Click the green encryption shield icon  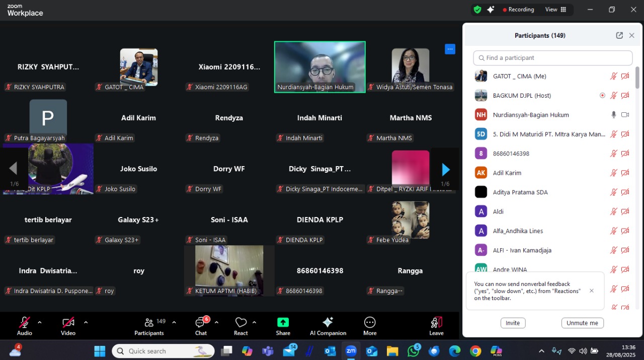tap(477, 10)
